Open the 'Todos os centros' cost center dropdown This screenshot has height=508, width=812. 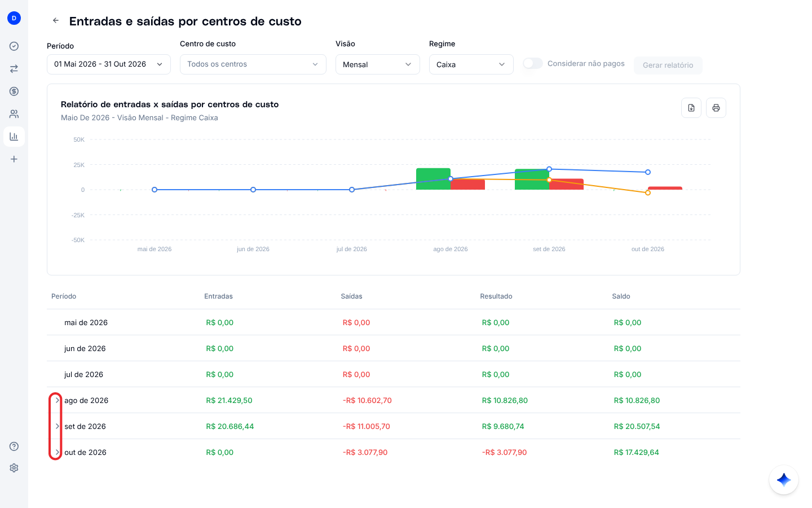coord(253,64)
